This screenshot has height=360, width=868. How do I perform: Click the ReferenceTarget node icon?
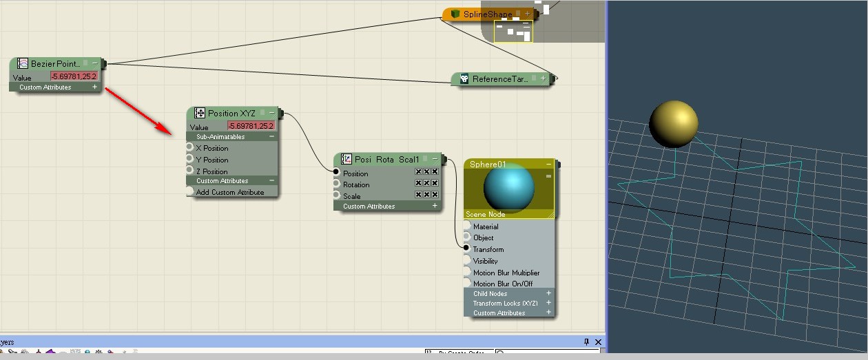click(x=464, y=79)
